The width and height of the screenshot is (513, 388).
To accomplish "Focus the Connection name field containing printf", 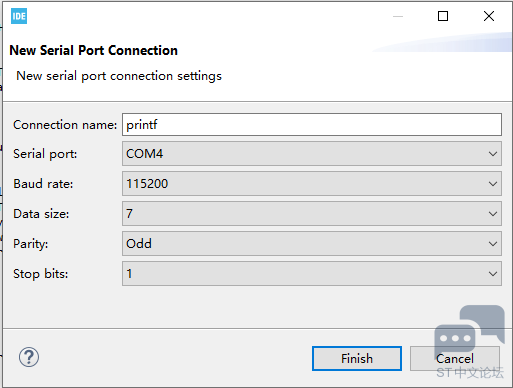I will [x=312, y=125].
